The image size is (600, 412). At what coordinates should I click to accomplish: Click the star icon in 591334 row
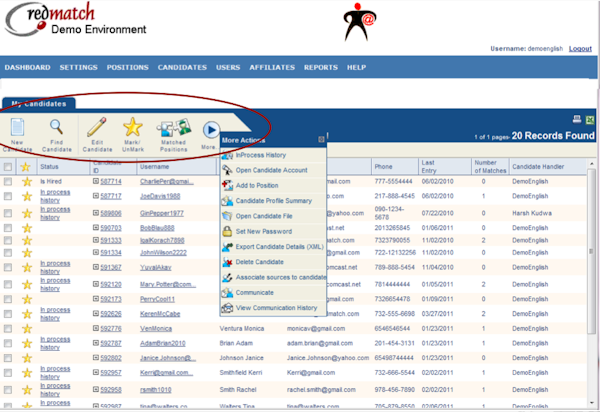(27, 252)
